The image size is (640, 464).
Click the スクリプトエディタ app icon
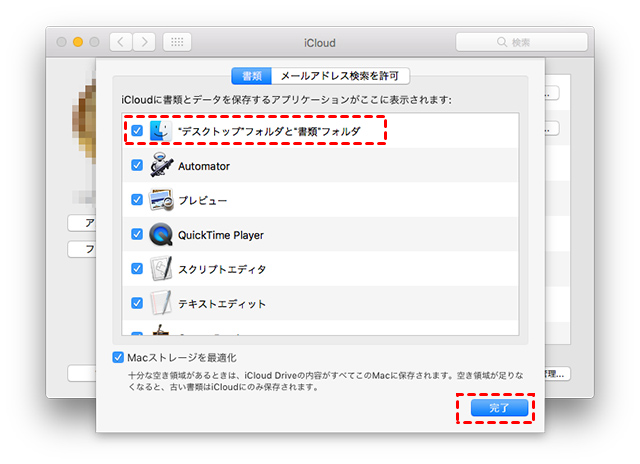coord(160,269)
